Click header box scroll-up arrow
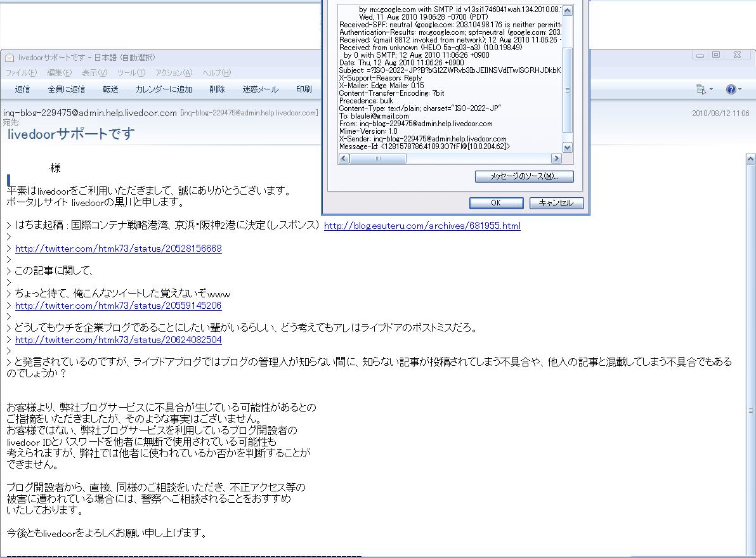 click(568, 11)
